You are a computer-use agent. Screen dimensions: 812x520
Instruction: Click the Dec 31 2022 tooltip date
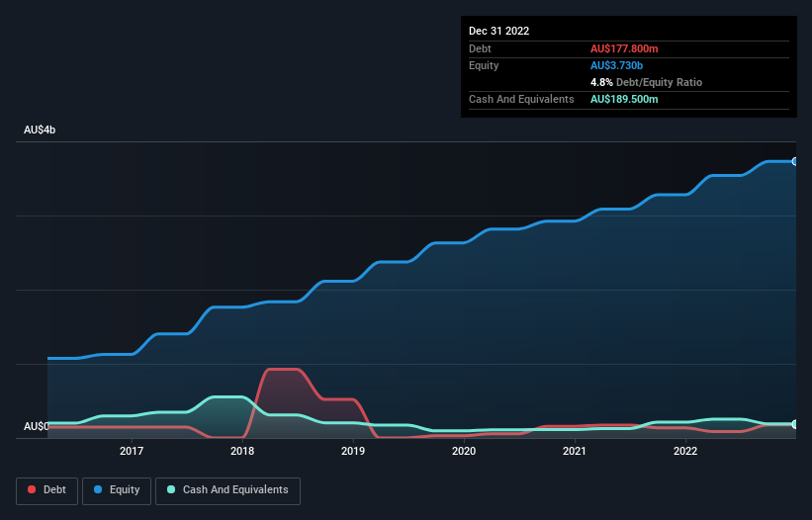tap(498, 31)
